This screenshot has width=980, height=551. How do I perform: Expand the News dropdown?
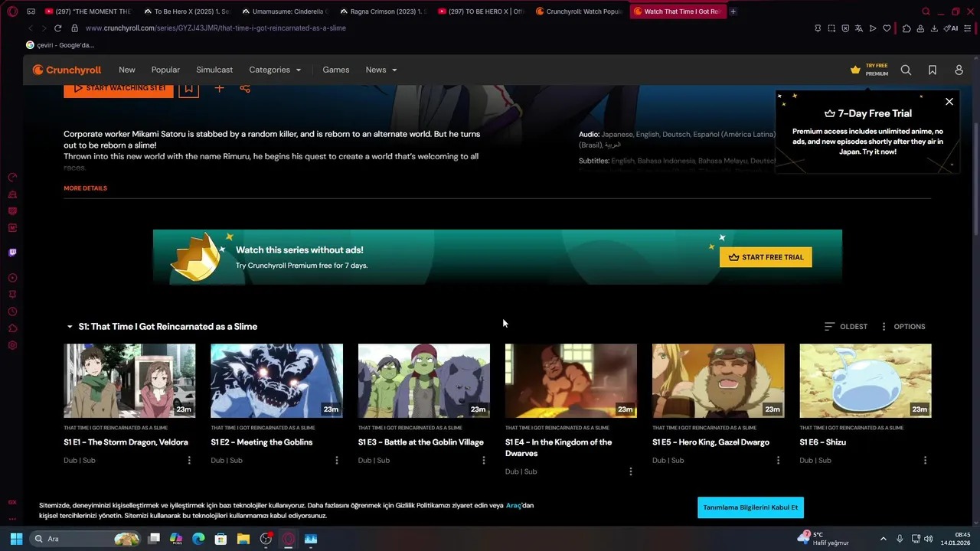pos(381,70)
